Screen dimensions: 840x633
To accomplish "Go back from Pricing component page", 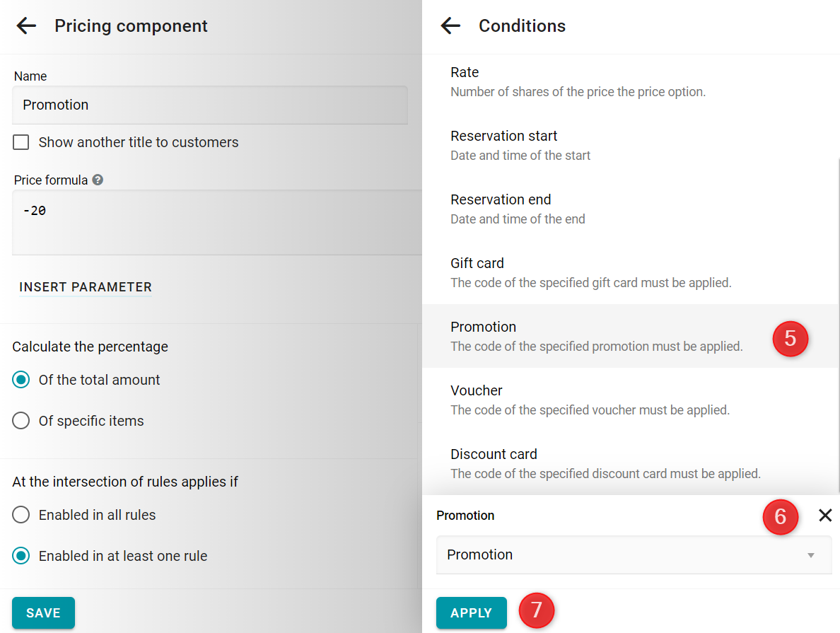I will (26, 25).
